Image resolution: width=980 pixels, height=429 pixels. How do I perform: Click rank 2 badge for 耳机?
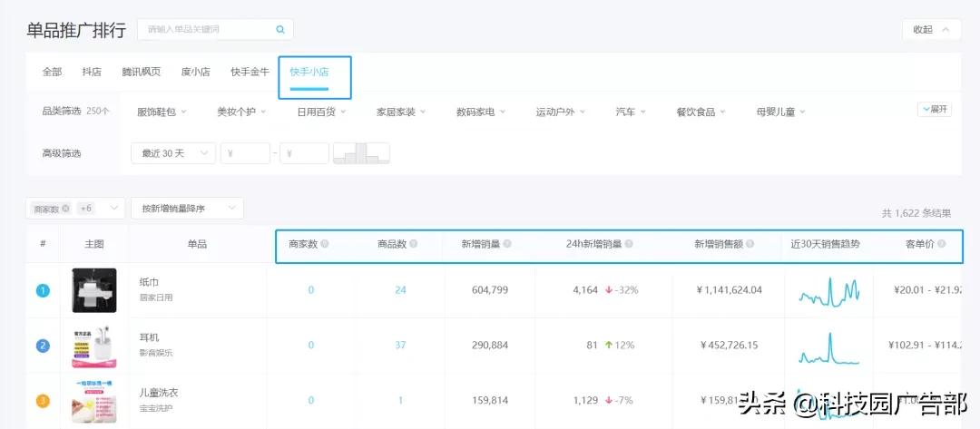point(43,346)
